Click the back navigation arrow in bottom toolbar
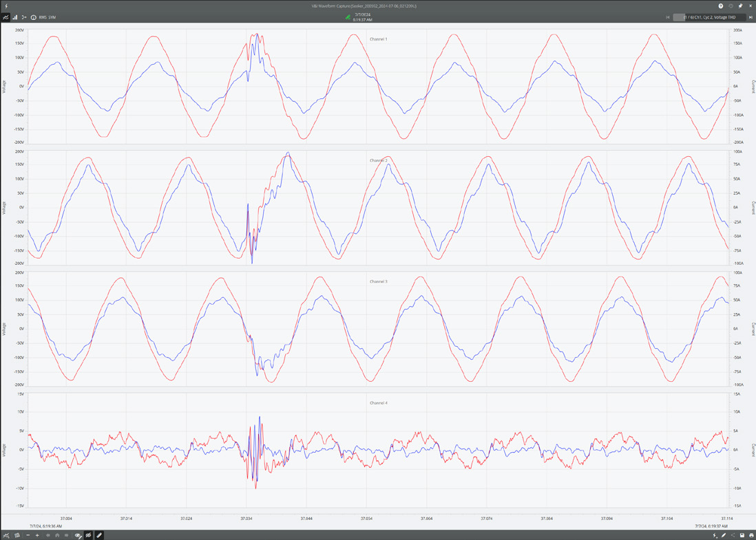This screenshot has width=756, height=540. tap(48, 535)
